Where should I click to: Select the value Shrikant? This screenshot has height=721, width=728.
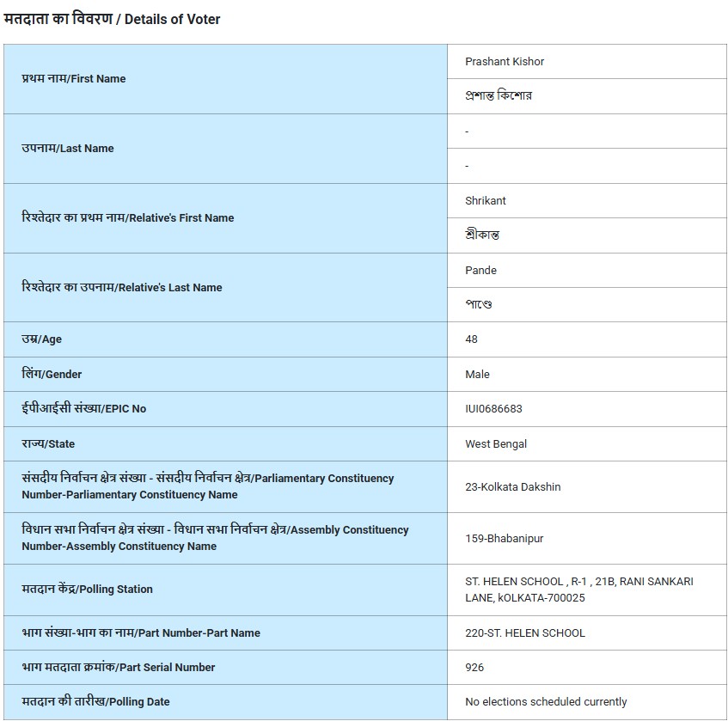(486, 201)
